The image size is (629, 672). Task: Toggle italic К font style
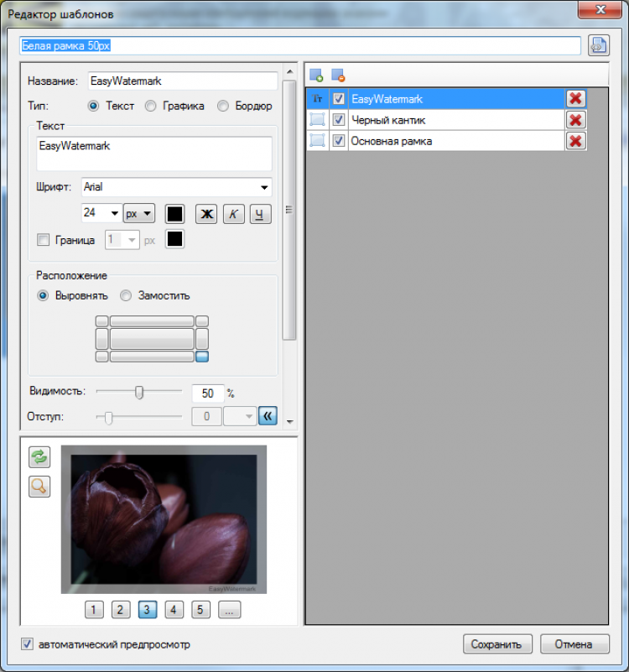coord(234,214)
